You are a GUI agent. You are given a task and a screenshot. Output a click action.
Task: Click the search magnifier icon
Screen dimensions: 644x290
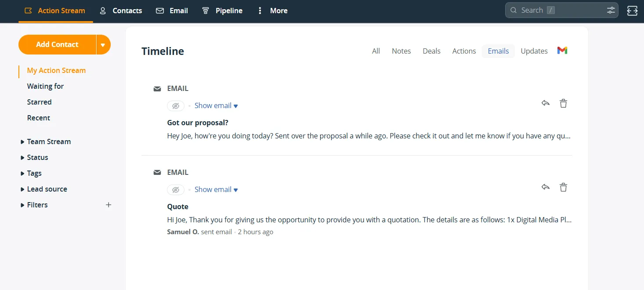514,10
